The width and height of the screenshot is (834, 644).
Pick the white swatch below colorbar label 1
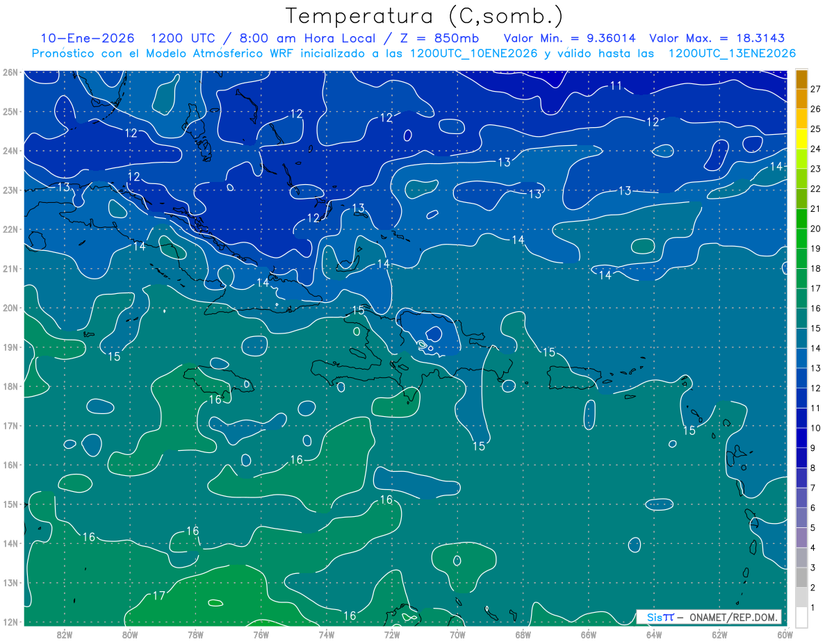[x=801, y=617]
